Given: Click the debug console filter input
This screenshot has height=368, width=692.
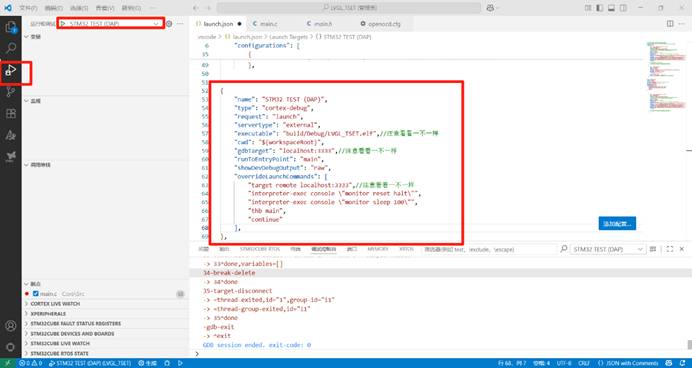Looking at the screenshot, I should (x=489, y=249).
